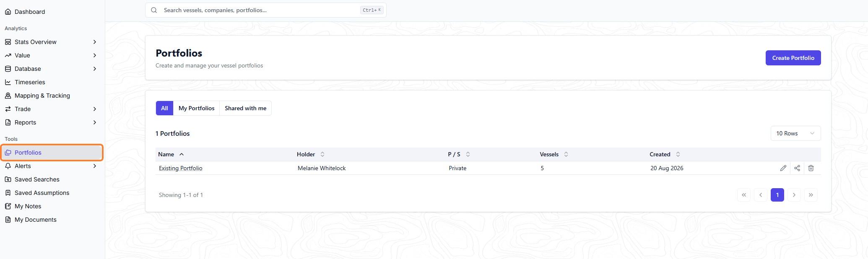Sort table by Name column arrow
This screenshot has height=259, width=868.
click(182, 154)
